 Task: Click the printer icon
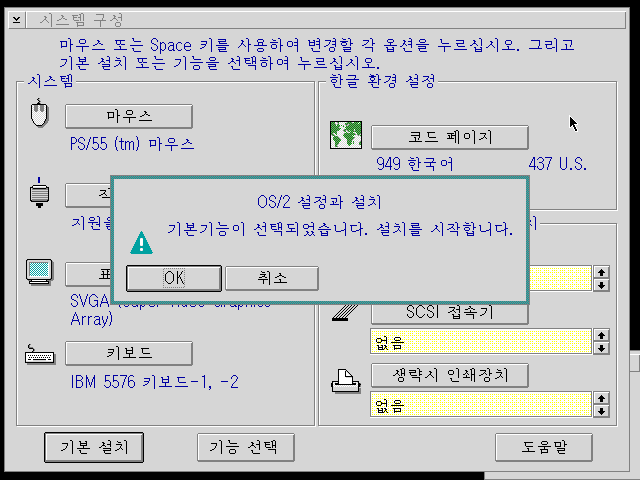(x=345, y=381)
